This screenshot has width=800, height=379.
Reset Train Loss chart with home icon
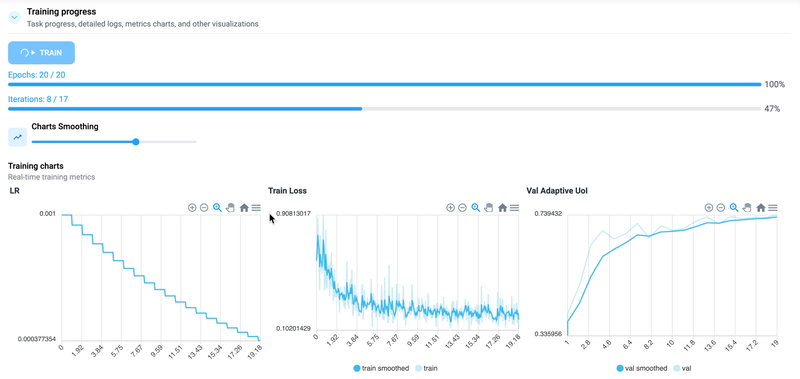(x=503, y=208)
